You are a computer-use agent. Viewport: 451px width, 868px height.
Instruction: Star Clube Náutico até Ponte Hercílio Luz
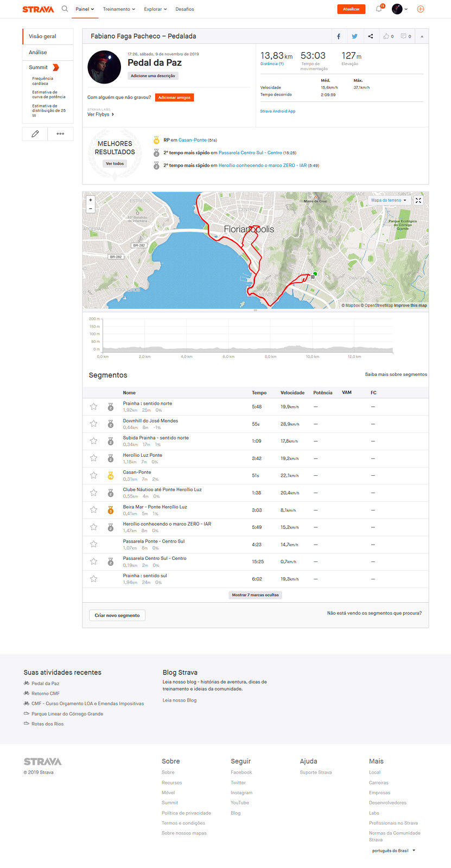(94, 493)
